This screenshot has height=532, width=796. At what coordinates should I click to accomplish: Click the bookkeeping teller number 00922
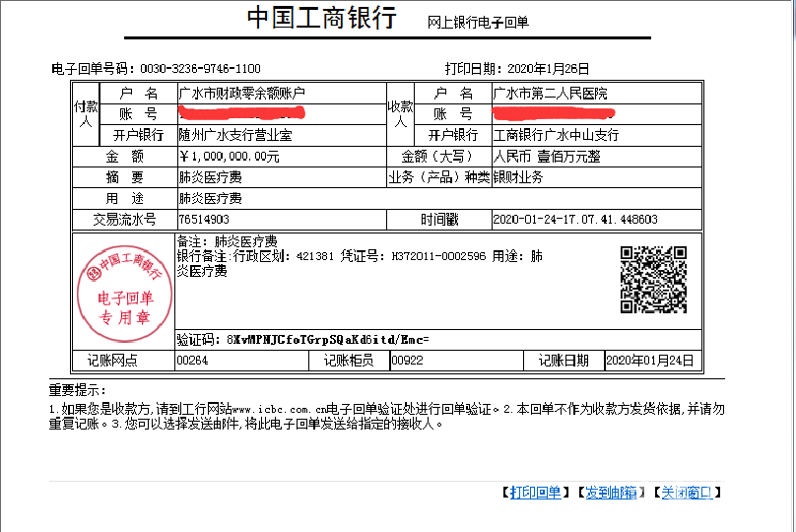[x=407, y=361]
